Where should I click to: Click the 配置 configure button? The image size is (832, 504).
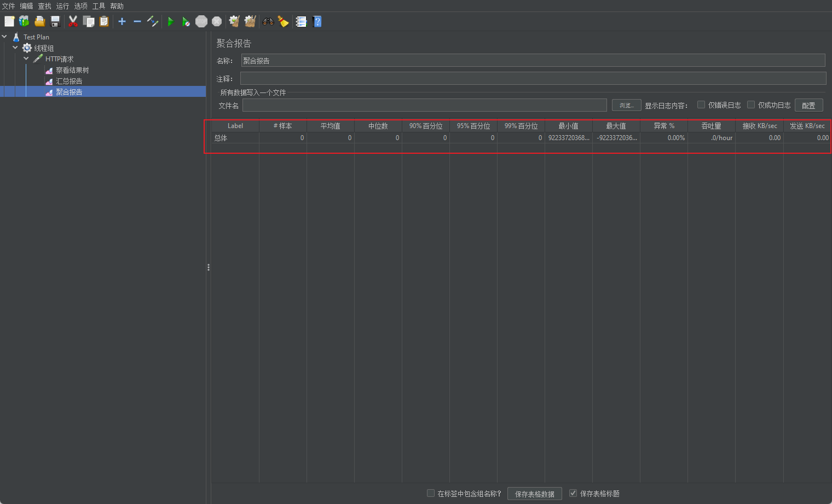coord(808,105)
